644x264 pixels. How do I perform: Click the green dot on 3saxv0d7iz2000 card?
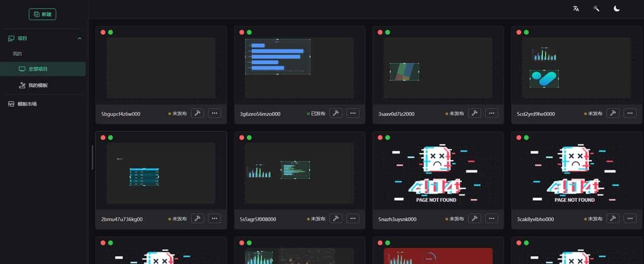pyautogui.click(x=387, y=32)
